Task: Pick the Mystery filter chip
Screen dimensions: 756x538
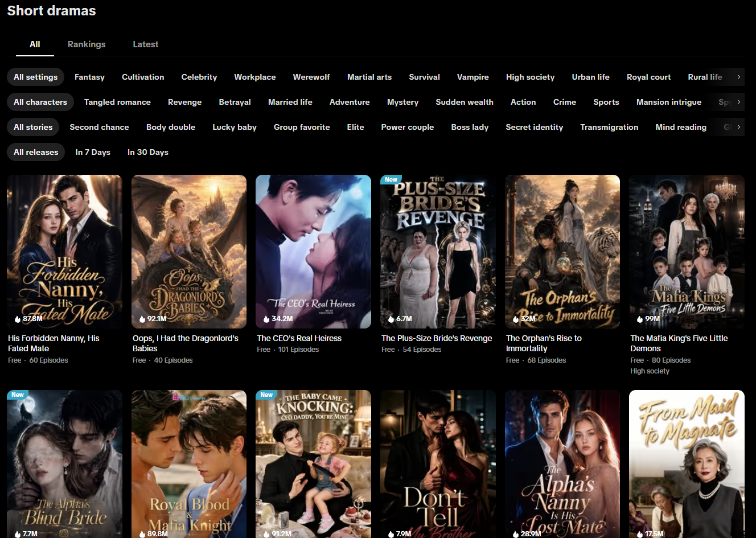Action: click(x=403, y=102)
